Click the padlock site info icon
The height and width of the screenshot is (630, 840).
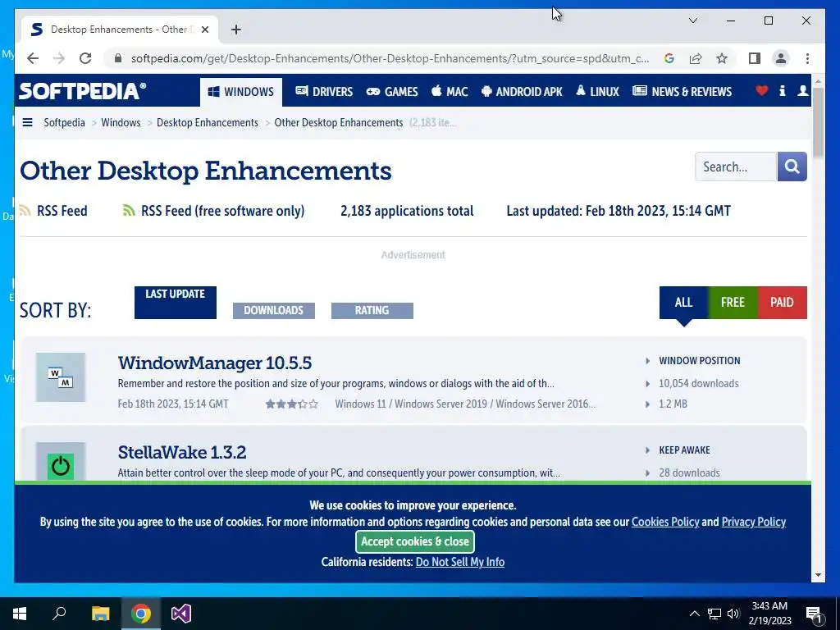(118, 58)
